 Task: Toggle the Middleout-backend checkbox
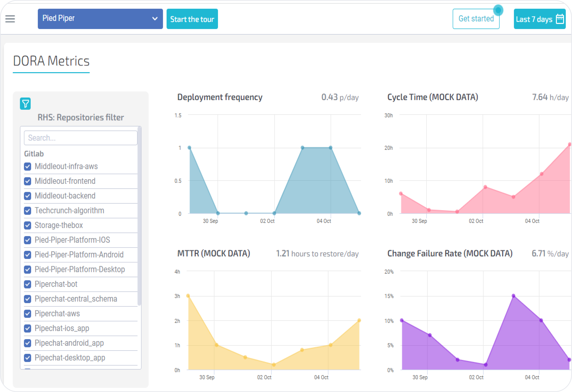(28, 196)
